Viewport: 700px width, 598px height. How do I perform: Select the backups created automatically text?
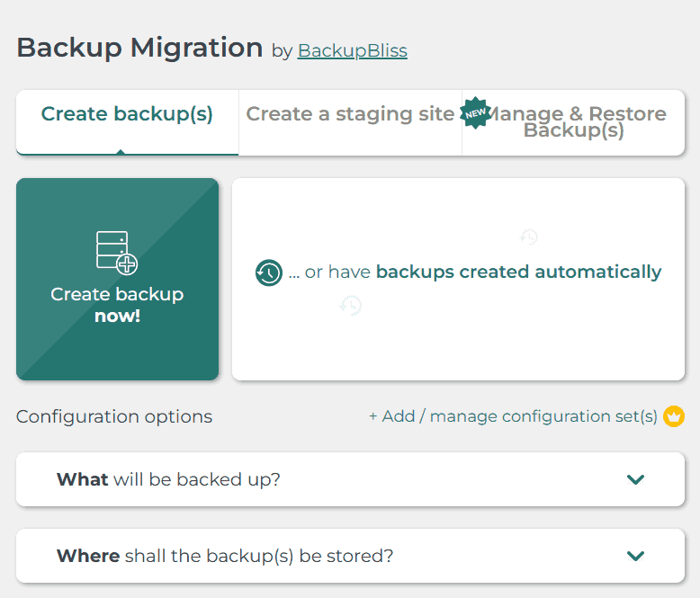pyautogui.click(x=518, y=272)
